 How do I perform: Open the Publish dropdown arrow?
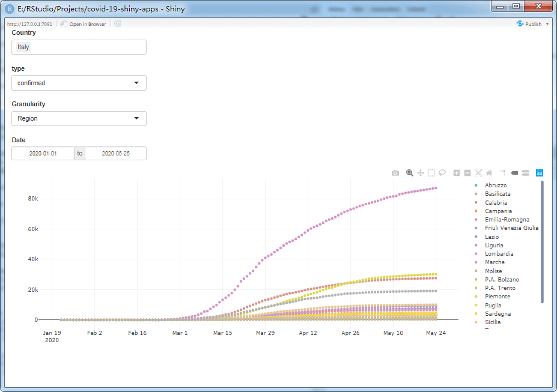(x=547, y=24)
